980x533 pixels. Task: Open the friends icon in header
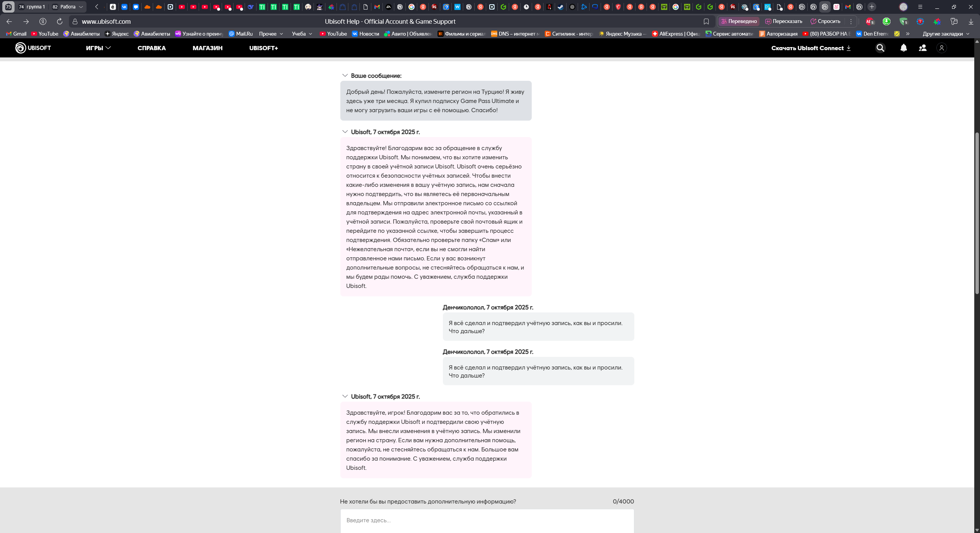(923, 48)
